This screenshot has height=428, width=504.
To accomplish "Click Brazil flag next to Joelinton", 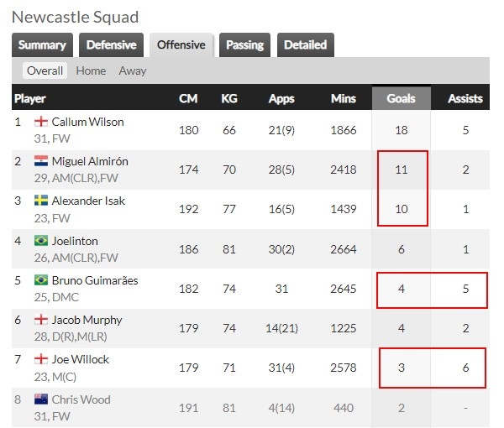I will (41, 241).
